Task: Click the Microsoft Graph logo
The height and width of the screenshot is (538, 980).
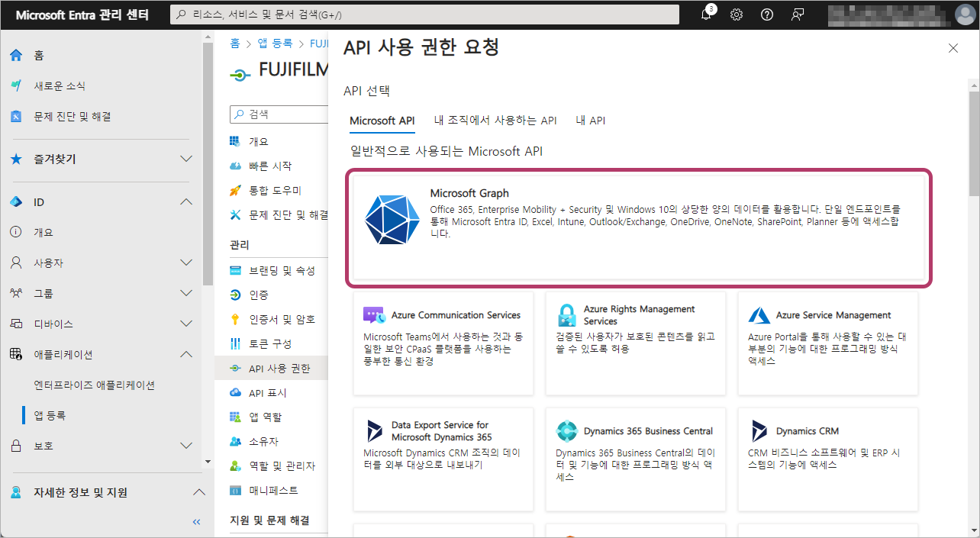Action: tap(392, 220)
